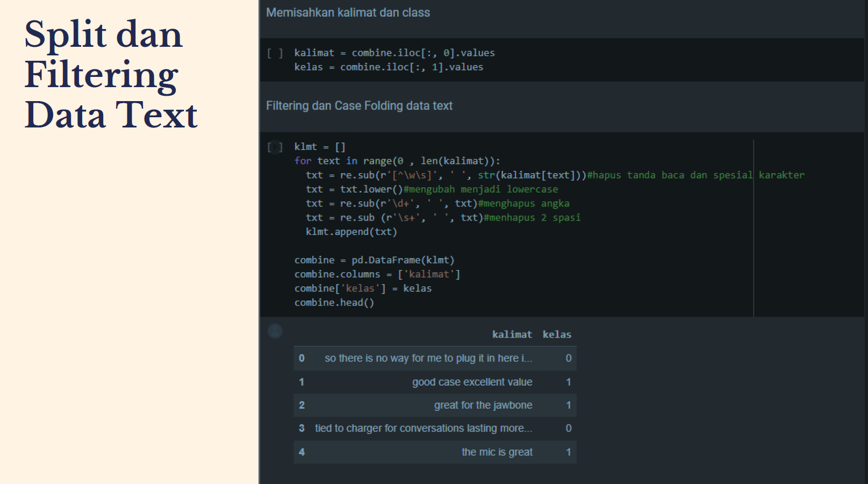The height and width of the screenshot is (484, 868).
Task: Select row index 0 in output table
Action: click(302, 358)
